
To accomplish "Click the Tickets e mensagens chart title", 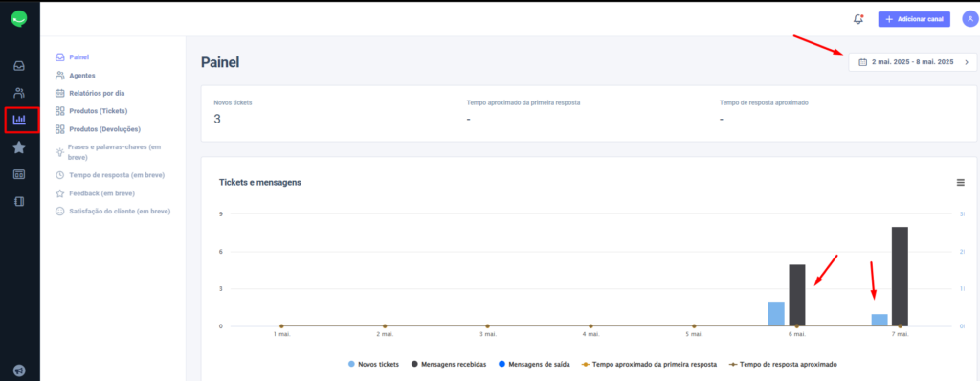I will coord(260,183).
